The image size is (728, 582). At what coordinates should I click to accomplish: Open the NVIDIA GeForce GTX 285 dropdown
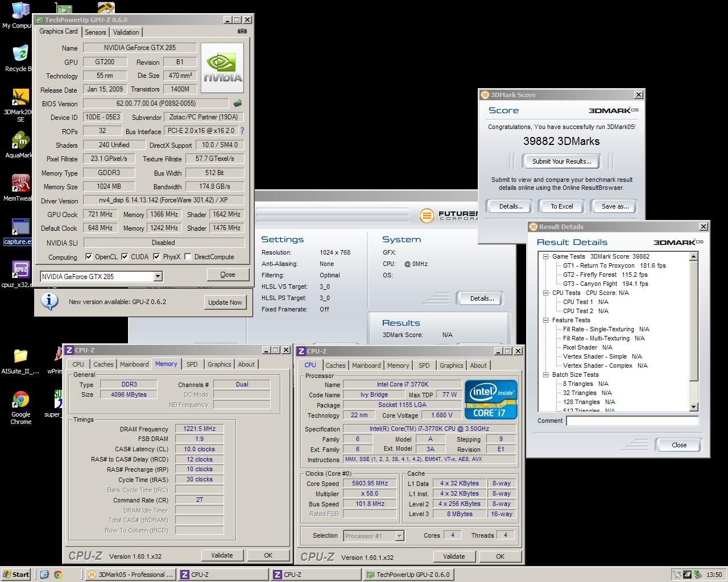click(x=158, y=277)
